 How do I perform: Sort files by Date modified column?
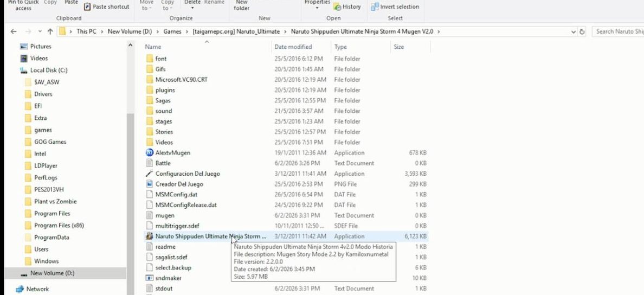coord(293,47)
